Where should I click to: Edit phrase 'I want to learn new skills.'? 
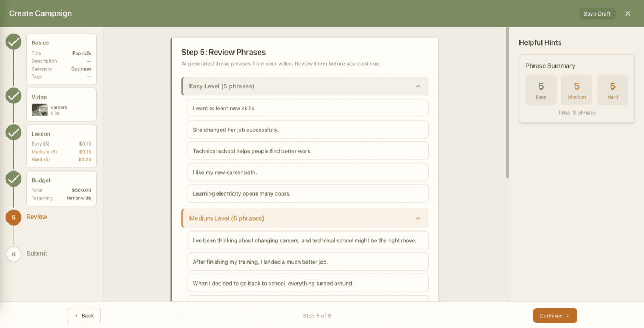[x=308, y=108]
